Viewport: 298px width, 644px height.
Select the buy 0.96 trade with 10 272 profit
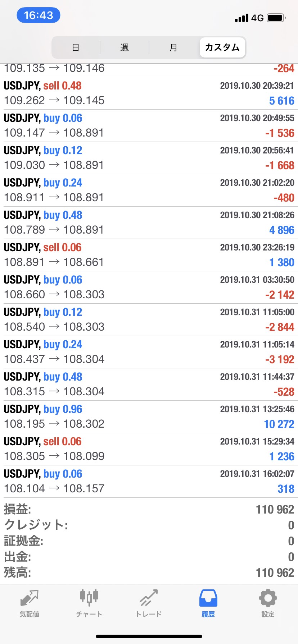(149, 417)
